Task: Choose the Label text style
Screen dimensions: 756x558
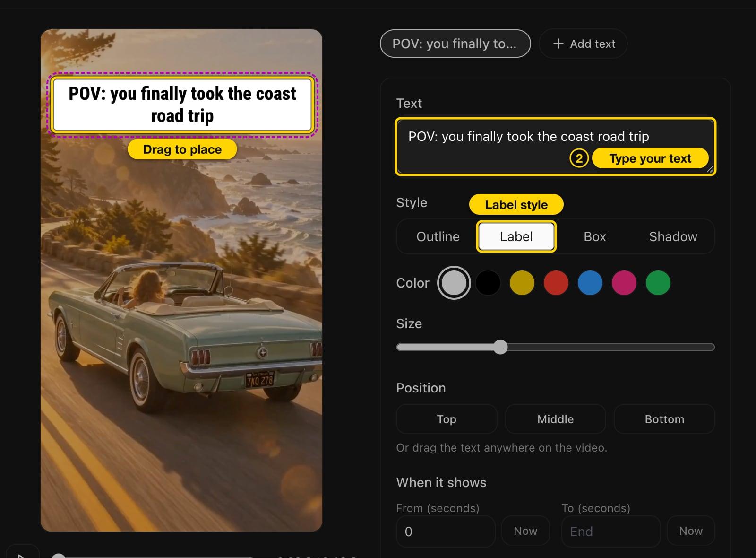Action: coord(516,236)
